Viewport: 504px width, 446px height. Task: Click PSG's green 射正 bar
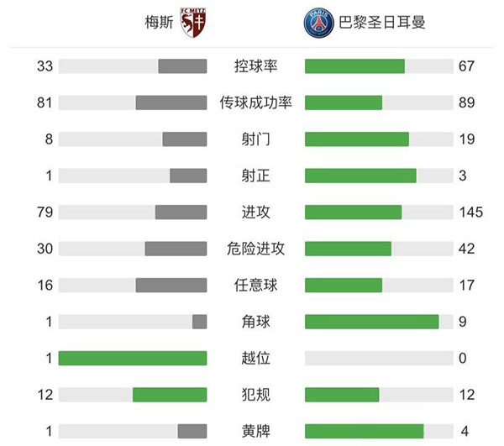click(x=360, y=176)
